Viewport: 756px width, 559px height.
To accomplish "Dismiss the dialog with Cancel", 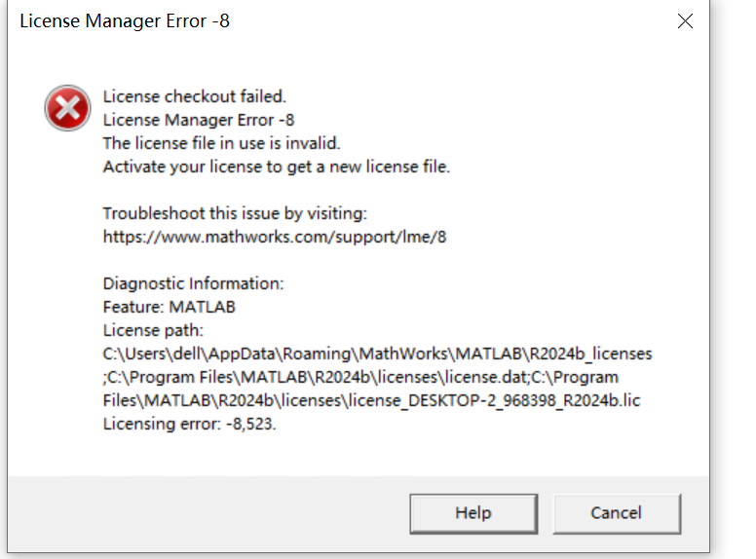I will 617,513.
